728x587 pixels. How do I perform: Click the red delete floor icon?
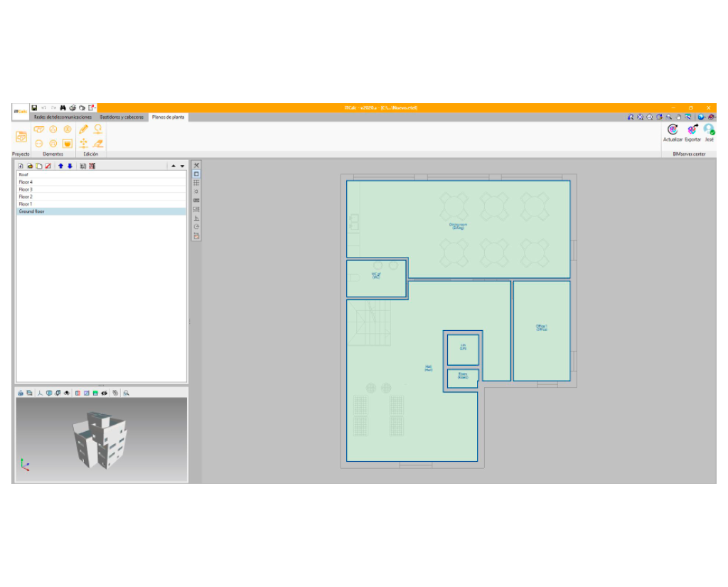[x=48, y=166]
